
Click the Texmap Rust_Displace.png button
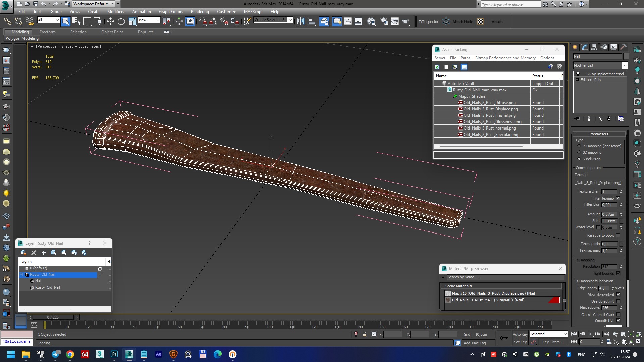[x=599, y=183]
